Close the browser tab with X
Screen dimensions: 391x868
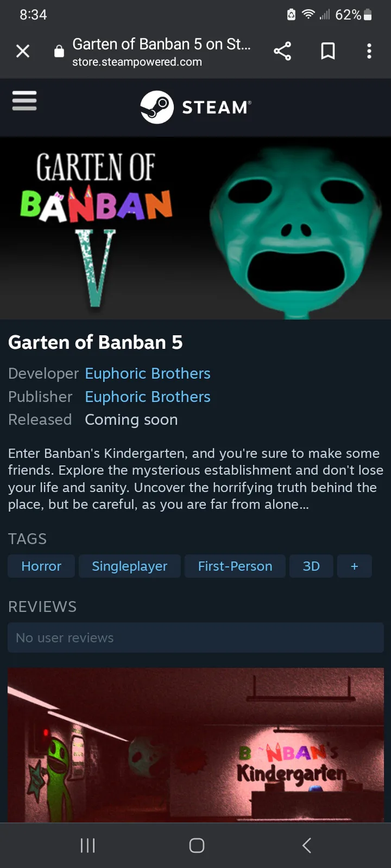[x=23, y=51]
